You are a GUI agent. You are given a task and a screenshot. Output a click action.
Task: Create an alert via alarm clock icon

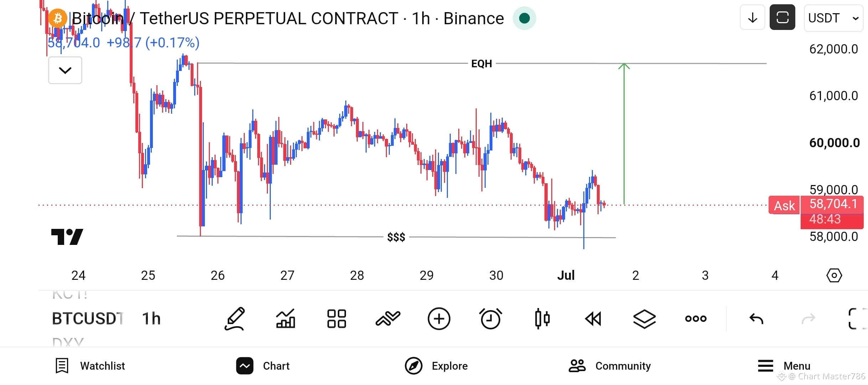(491, 318)
